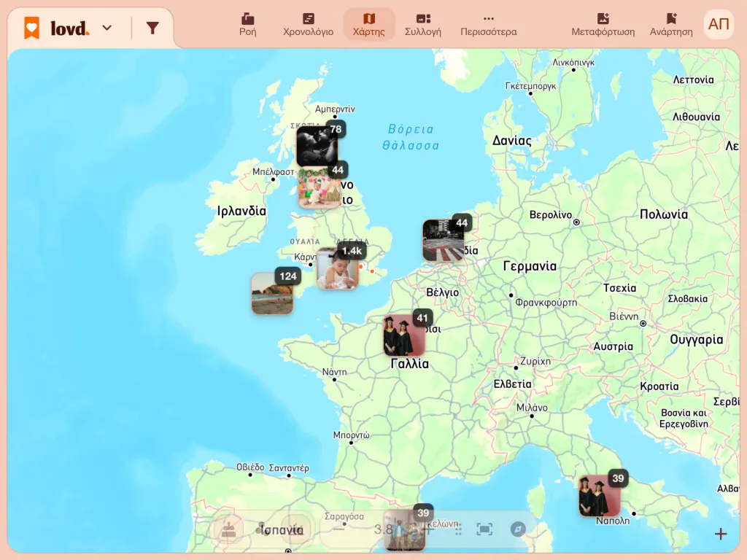Click the Βόρεια θάλασσα sea label
Image resolution: width=747 pixels, height=560 pixels.
tap(411, 137)
